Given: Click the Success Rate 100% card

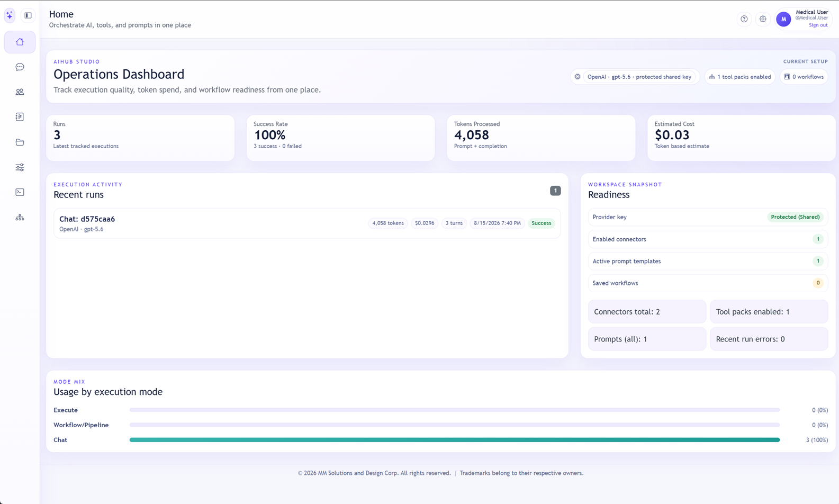Looking at the screenshot, I should pyautogui.click(x=340, y=138).
